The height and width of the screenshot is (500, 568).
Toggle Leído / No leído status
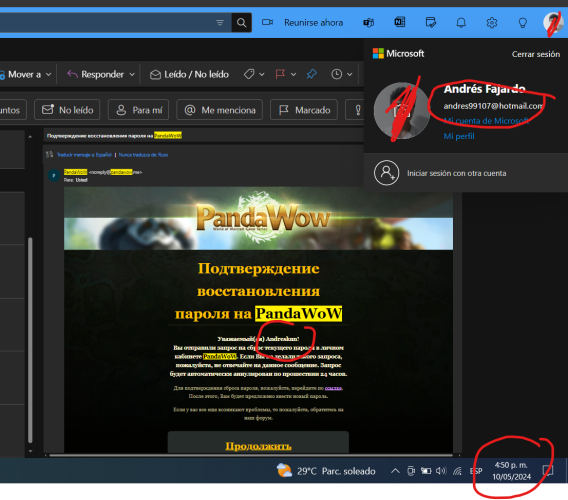pos(189,74)
